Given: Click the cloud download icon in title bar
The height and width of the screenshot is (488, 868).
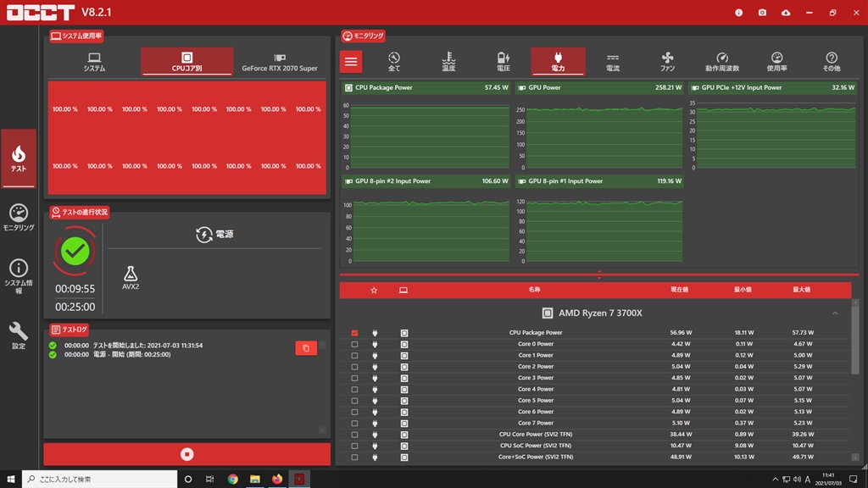Looking at the screenshot, I should [x=786, y=13].
